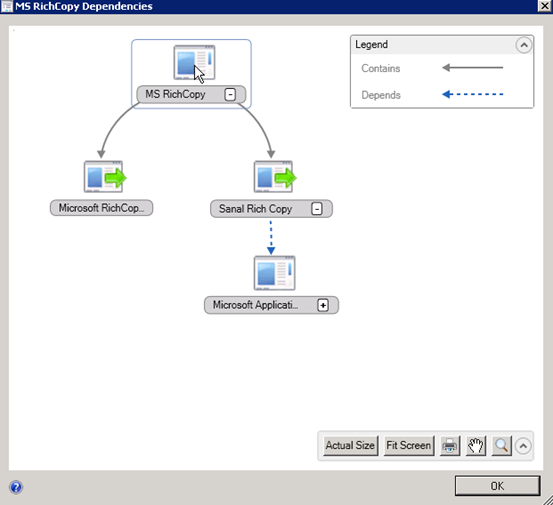
Task: Collapse the Sanal Rich Copy node
Action: 317,209
